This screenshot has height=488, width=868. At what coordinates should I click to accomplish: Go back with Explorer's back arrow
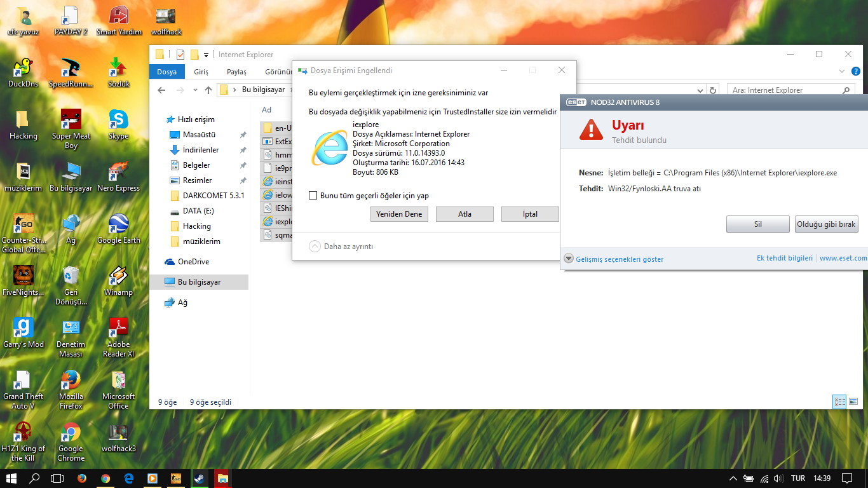(x=161, y=90)
